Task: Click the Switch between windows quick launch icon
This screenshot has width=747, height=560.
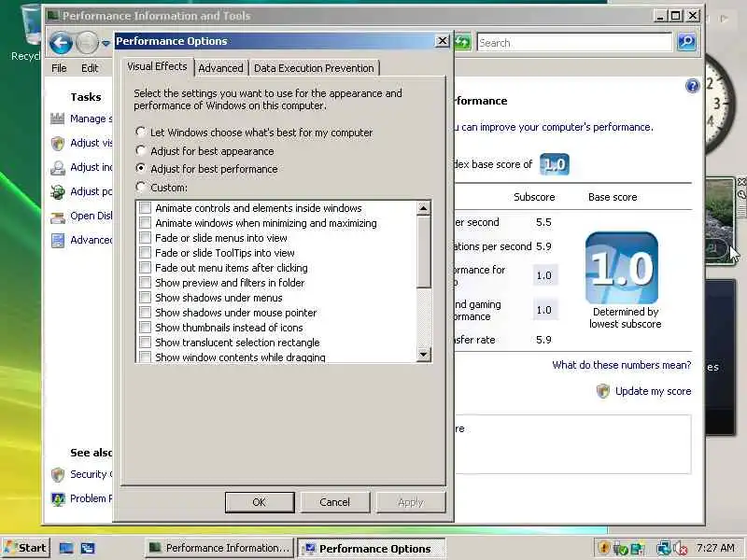Action: [x=88, y=548]
